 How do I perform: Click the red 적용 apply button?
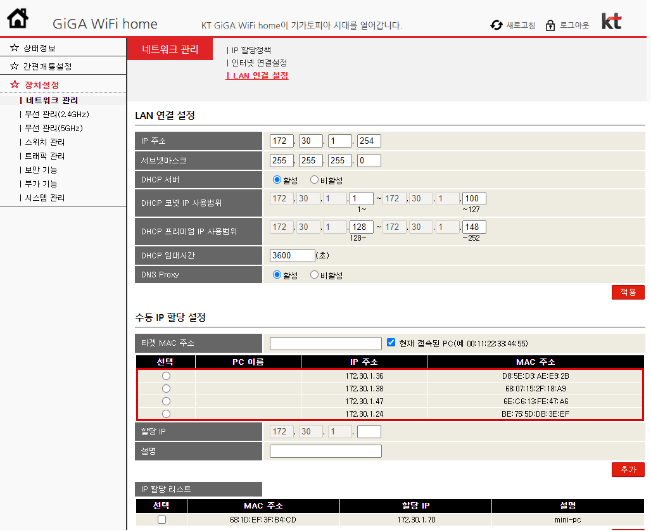(x=628, y=292)
